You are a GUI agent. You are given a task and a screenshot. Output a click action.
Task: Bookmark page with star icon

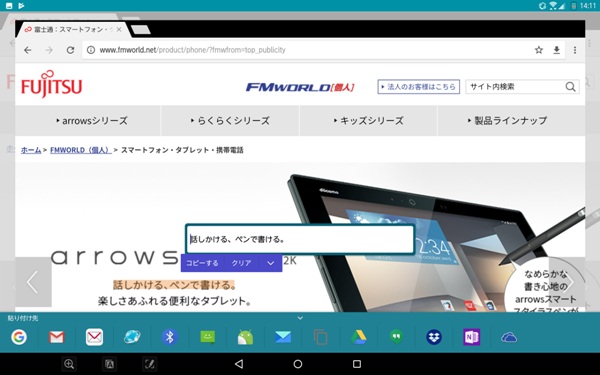click(539, 50)
